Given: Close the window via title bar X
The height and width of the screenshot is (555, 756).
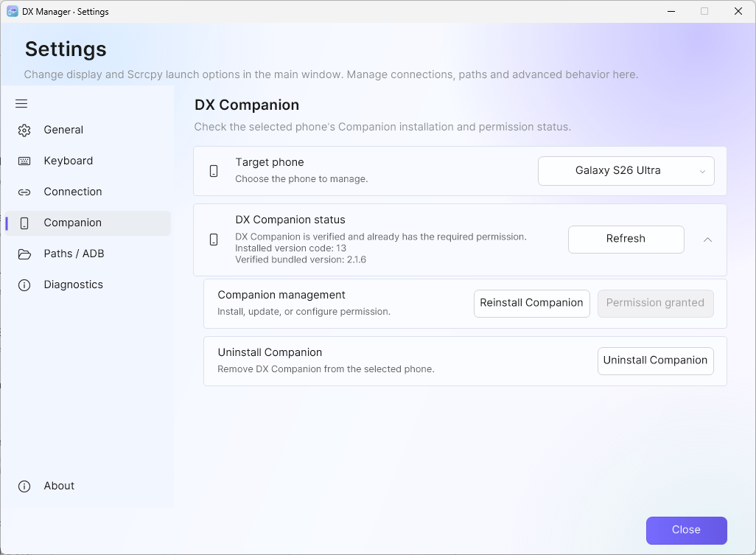Looking at the screenshot, I should (x=738, y=11).
